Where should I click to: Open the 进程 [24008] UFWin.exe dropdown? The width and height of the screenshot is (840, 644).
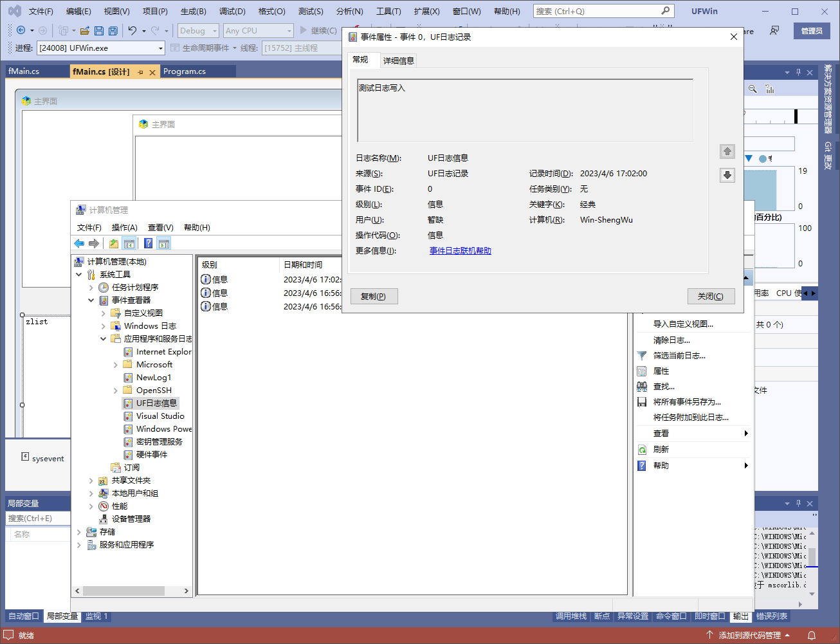[101, 48]
